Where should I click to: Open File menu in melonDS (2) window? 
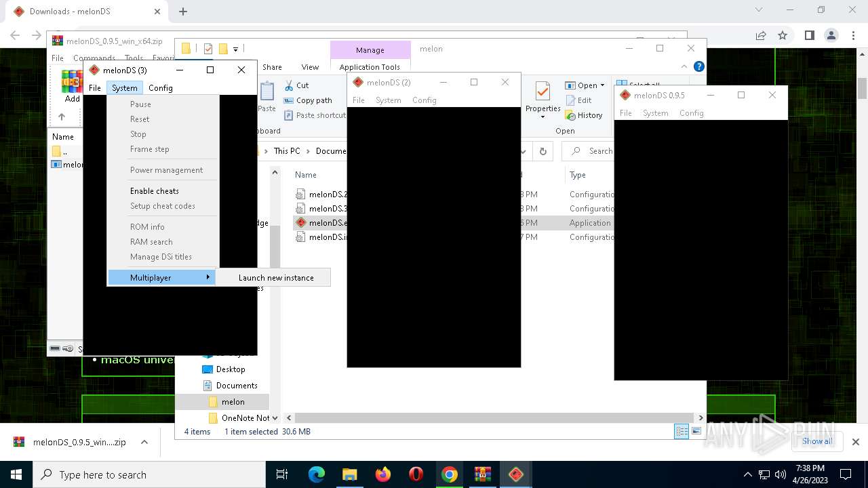359,100
